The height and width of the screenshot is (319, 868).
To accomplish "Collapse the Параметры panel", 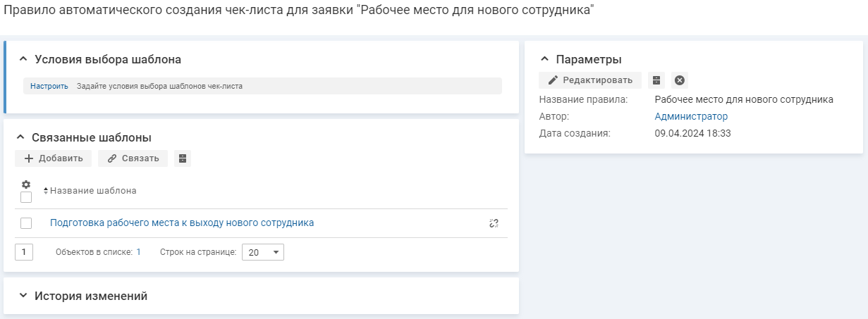I will click(544, 59).
